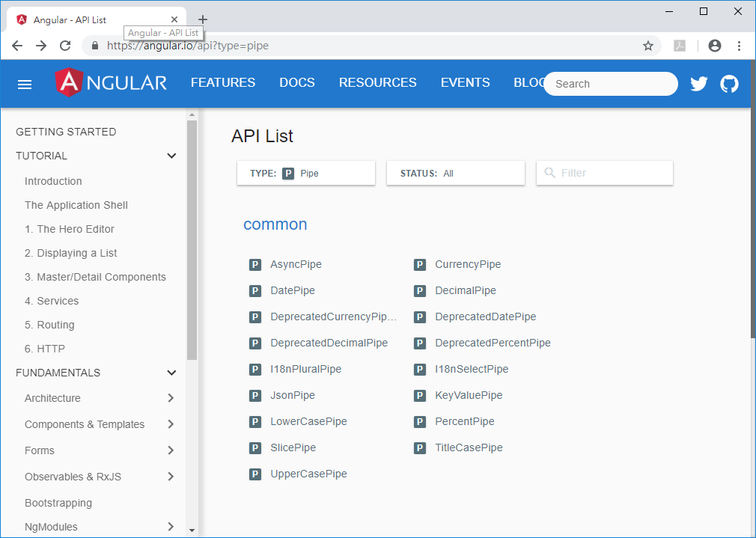This screenshot has width=756, height=538.
Task: Open 4. Services tutorial page
Action: pyautogui.click(x=52, y=301)
